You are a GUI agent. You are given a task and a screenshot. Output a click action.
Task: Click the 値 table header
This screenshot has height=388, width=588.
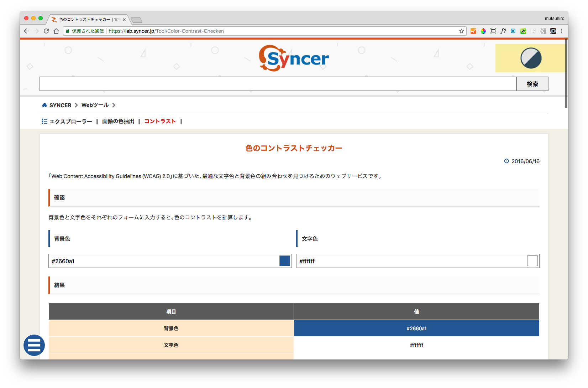[416, 311]
